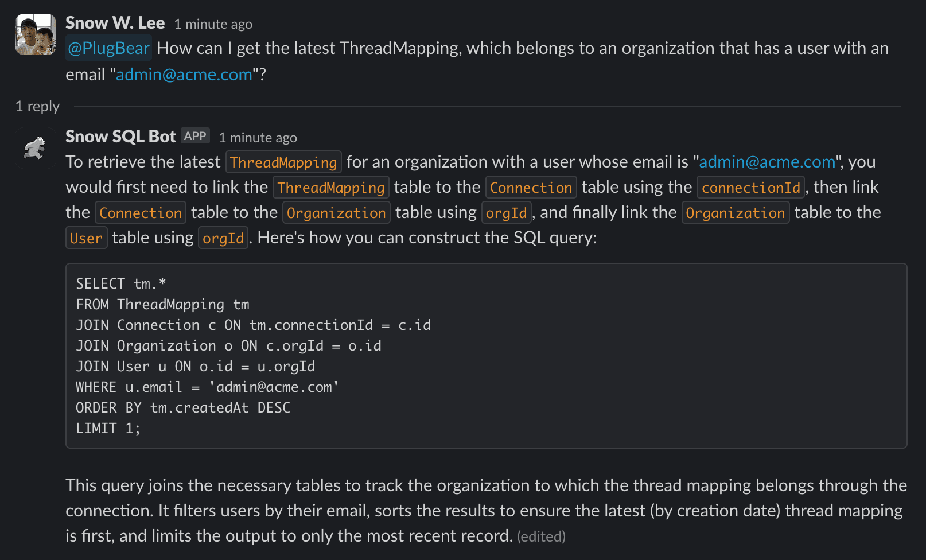Click the timestamp on Snow SQL Bot's reply

click(258, 138)
